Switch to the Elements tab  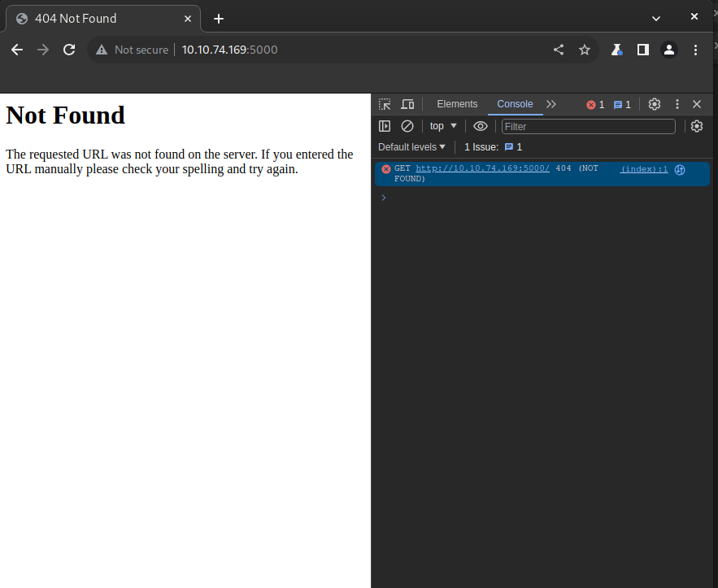coord(457,104)
